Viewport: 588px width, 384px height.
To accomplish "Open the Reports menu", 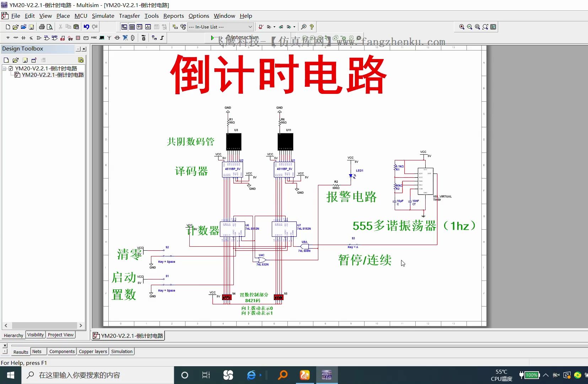I will click(x=173, y=16).
